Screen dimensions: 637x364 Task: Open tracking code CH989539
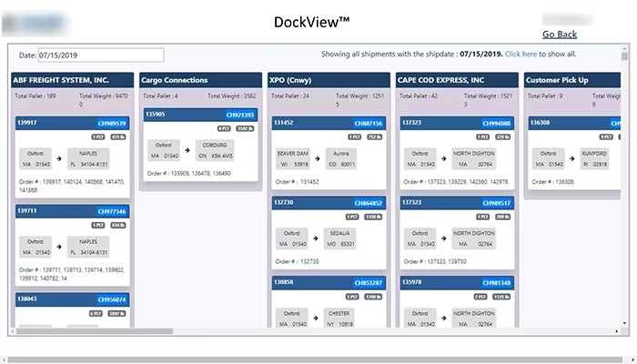[x=112, y=124]
